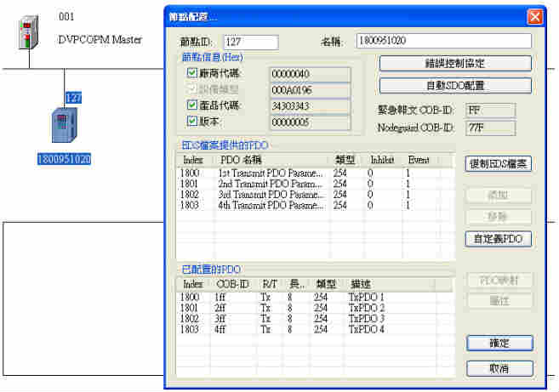Select TxPDO 4 row in configured PDO list

point(366,328)
